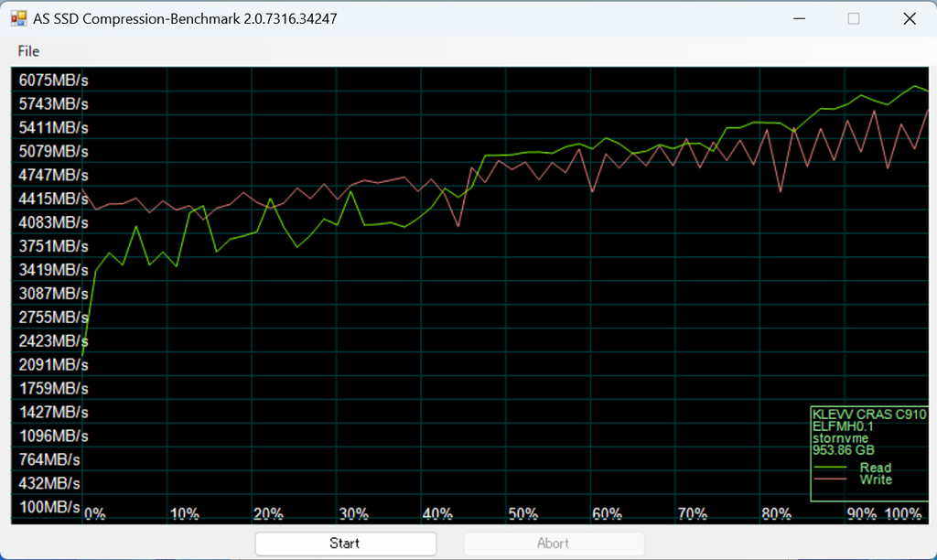Close the AS SSD Compression-Benchmark window
The height and width of the screenshot is (560, 937).
(909, 18)
